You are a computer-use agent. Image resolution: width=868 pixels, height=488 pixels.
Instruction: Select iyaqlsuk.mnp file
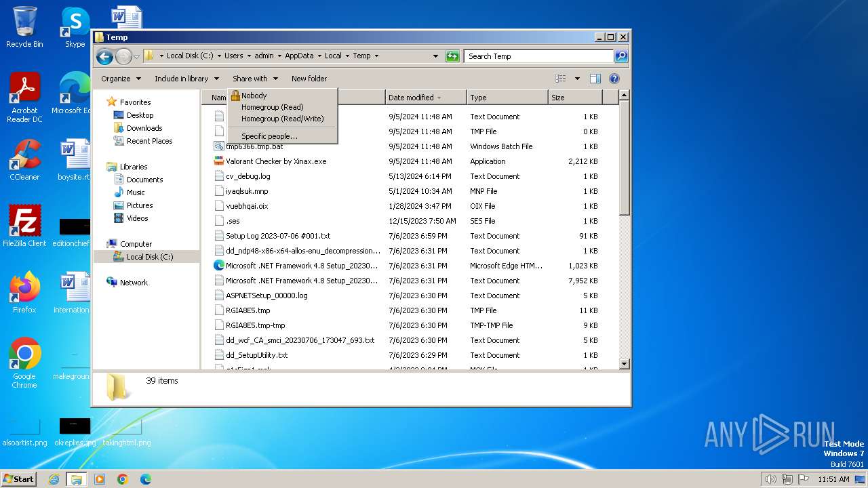247,191
